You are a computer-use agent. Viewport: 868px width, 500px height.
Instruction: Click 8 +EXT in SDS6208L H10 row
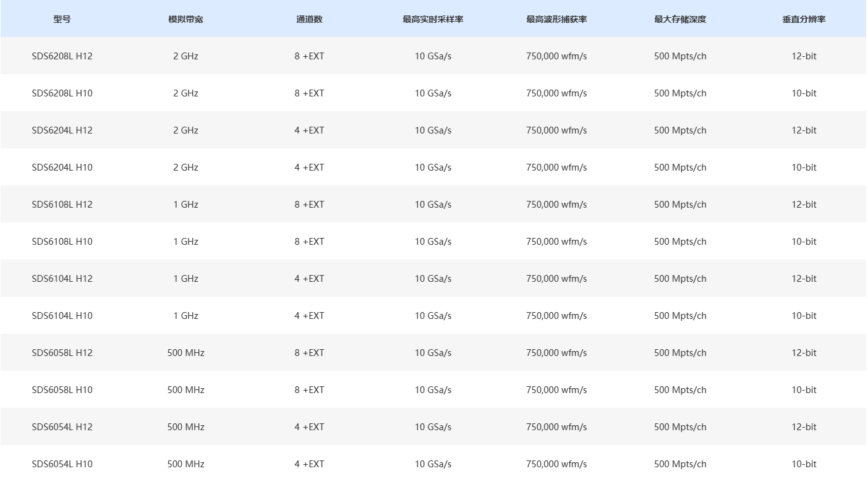(x=309, y=93)
